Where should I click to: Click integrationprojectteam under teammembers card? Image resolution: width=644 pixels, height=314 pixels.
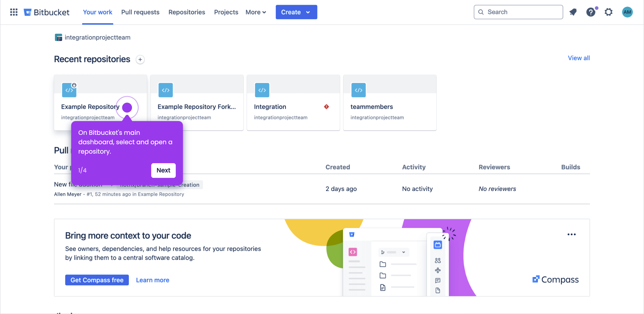[377, 117]
